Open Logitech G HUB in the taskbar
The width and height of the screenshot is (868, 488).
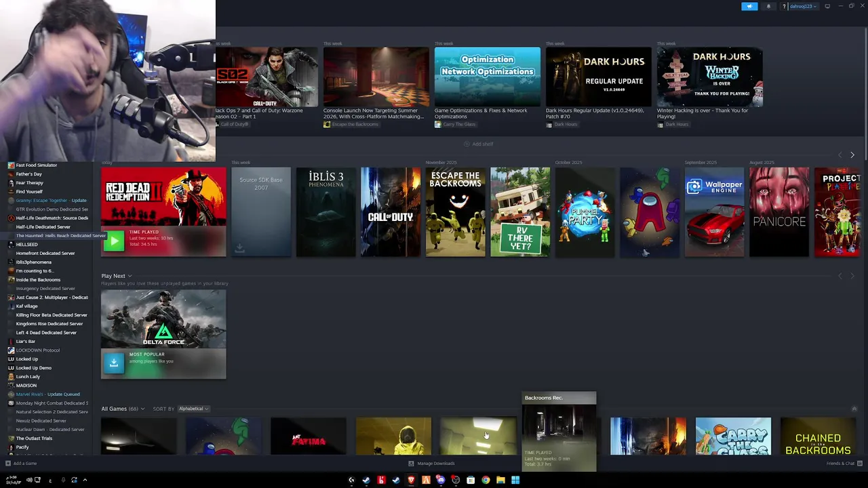click(351, 480)
